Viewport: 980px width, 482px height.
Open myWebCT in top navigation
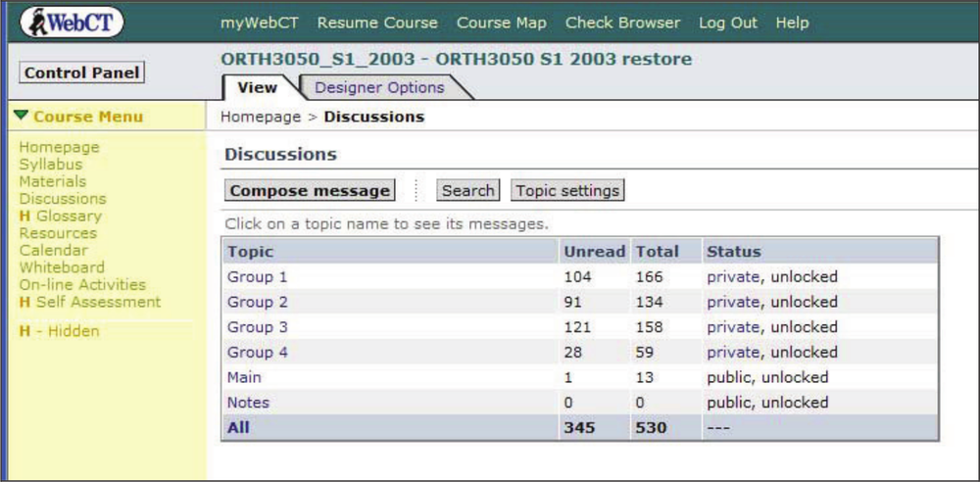tap(260, 24)
